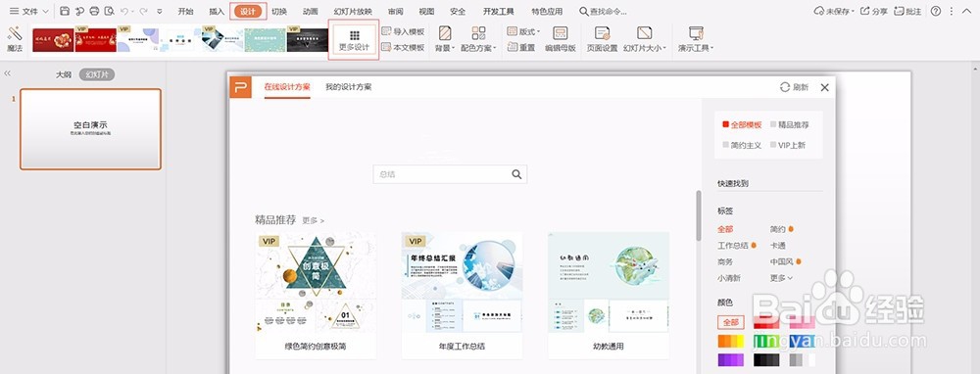Image resolution: width=980 pixels, height=374 pixels.
Task: Pick the red color swatch
Action: pos(766,322)
